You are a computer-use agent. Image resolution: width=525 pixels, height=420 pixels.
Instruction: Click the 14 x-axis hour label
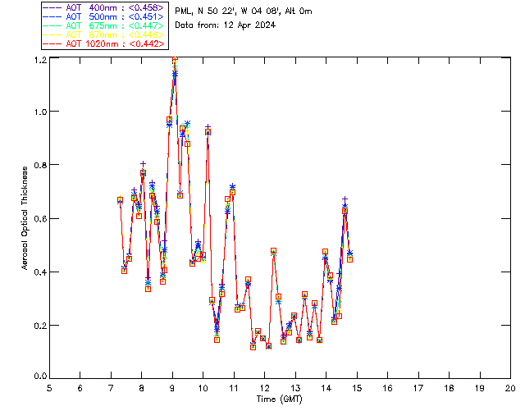[x=326, y=388]
